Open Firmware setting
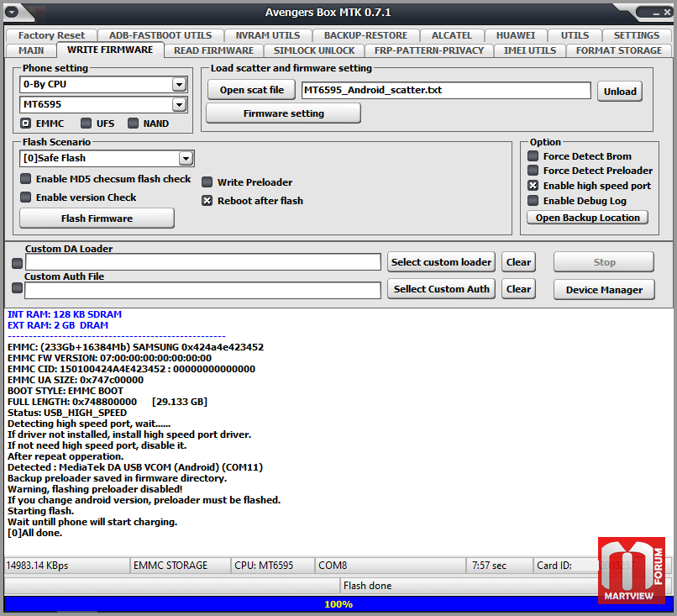677x616 pixels. [284, 113]
